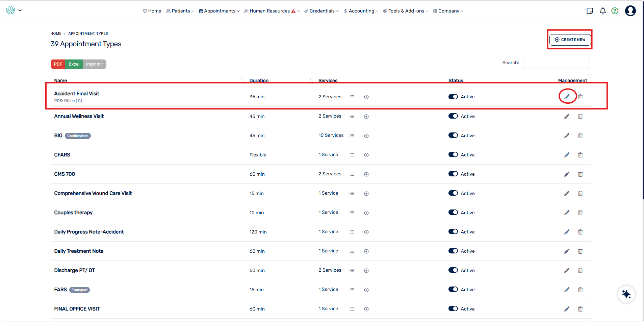
Task: Add a service to CMS 700
Action: click(x=366, y=174)
